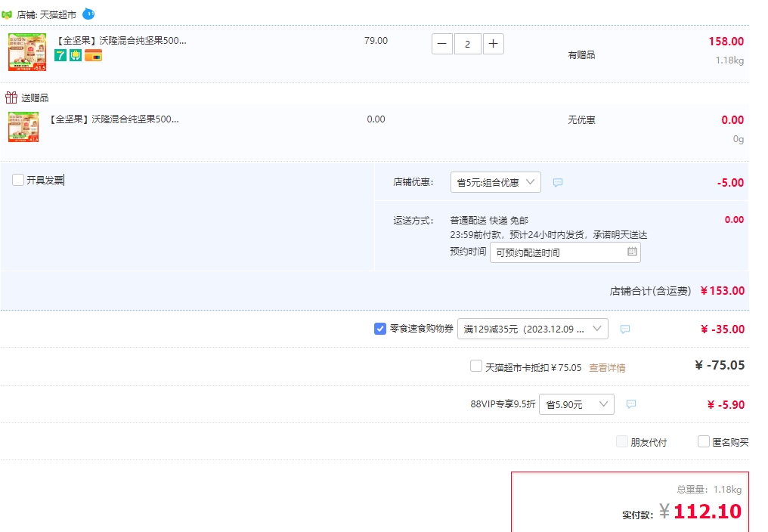Expand the 省5.90元 88VIP discount dropdown
This screenshot has width=768, height=532.
point(577,404)
